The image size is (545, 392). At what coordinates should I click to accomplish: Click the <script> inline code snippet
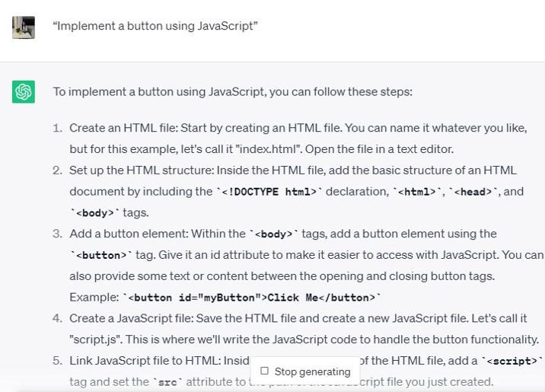point(512,361)
